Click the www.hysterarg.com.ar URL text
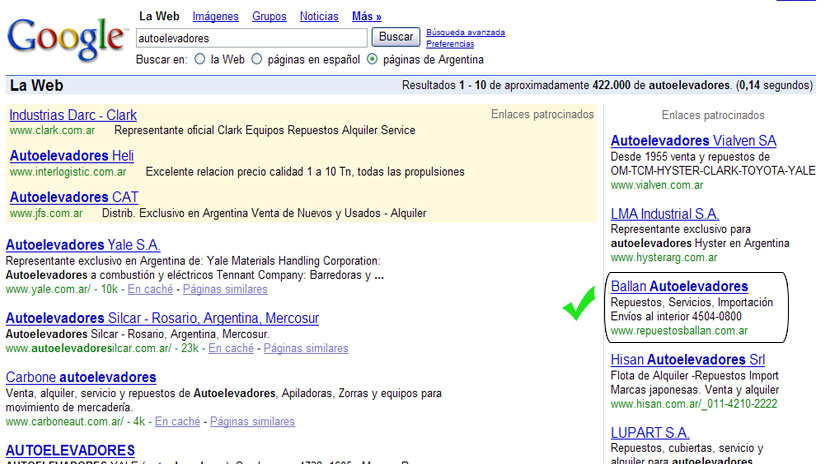This screenshot has width=822, height=464. click(664, 257)
